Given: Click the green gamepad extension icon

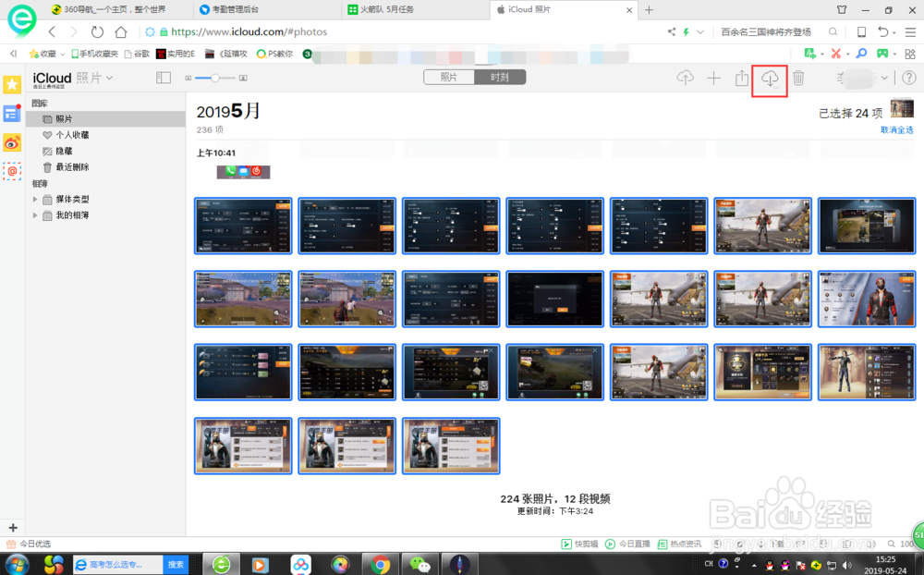Looking at the screenshot, I should [x=882, y=54].
